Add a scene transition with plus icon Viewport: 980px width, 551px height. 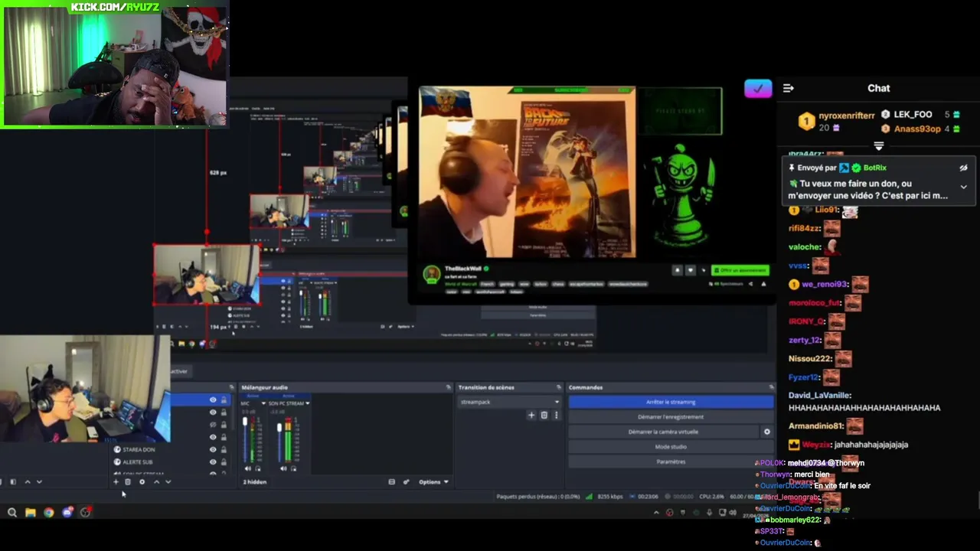pyautogui.click(x=531, y=416)
